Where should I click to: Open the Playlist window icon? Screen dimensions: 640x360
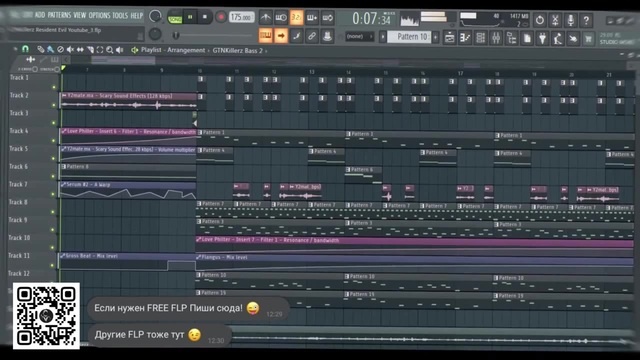[449, 38]
